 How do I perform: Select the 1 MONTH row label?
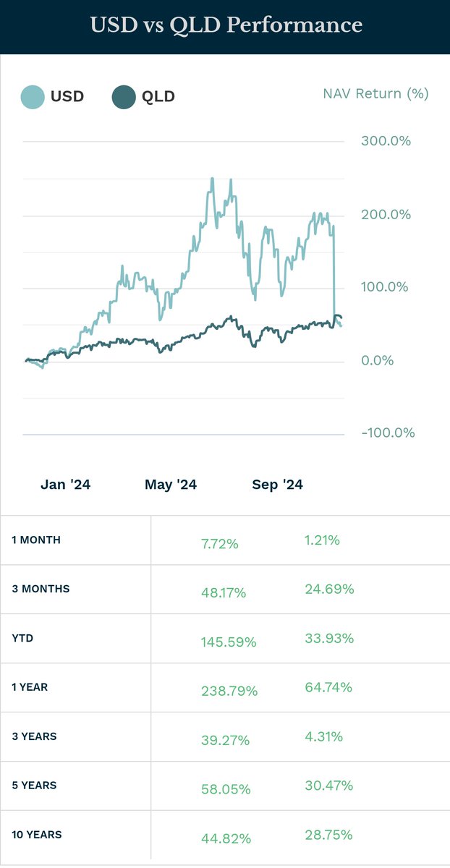point(36,540)
